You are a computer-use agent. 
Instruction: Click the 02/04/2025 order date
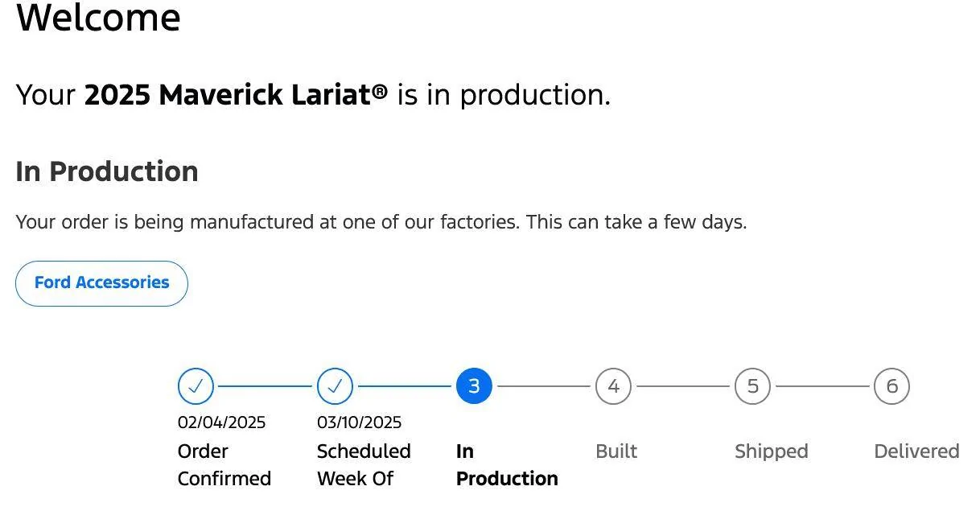[222, 422]
